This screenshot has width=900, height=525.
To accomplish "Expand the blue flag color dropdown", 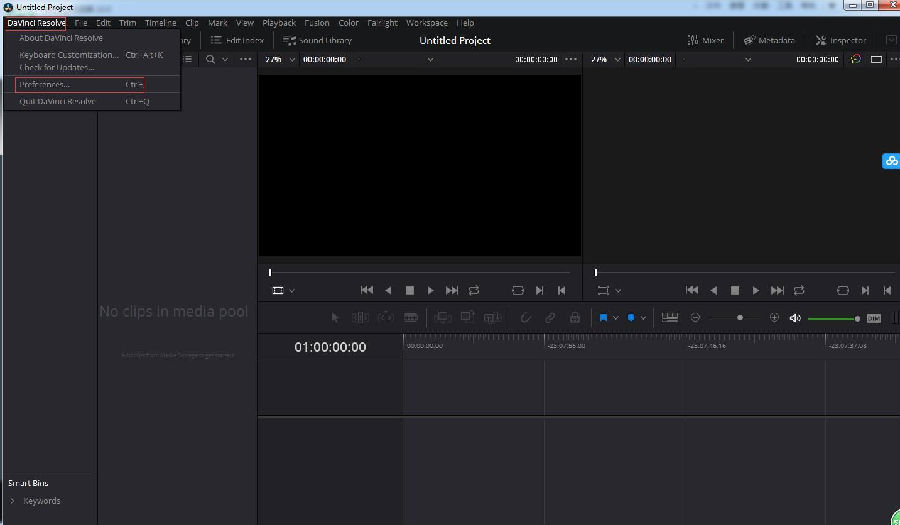I will pyautogui.click(x=616, y=318).
